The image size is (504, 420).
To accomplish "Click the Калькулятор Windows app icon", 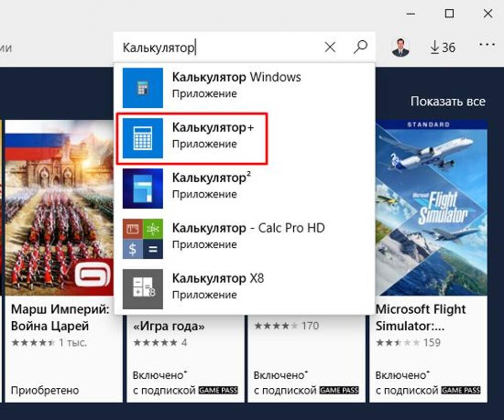I will pos(143,88).
